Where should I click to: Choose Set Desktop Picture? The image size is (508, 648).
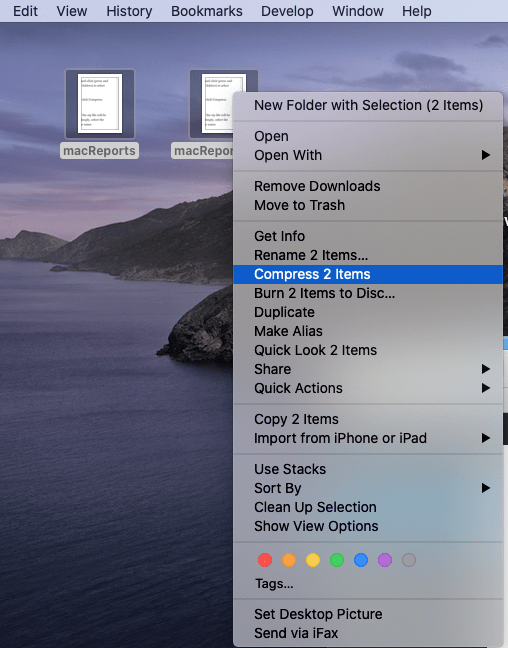(368, 615)
